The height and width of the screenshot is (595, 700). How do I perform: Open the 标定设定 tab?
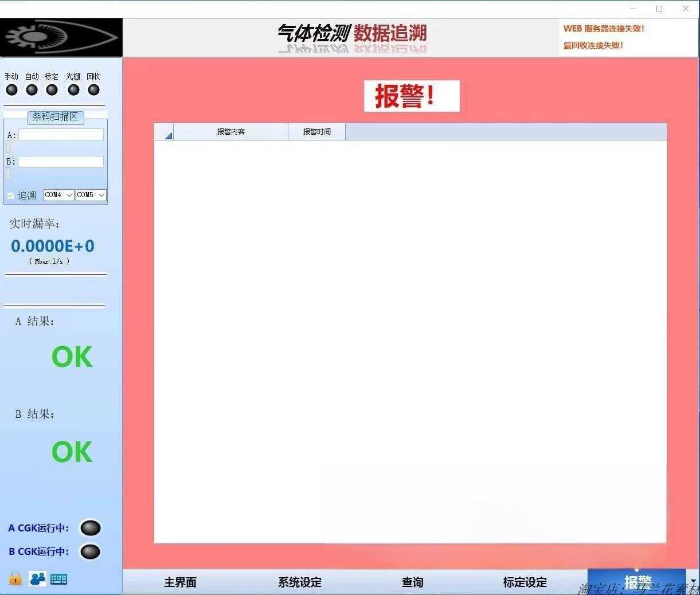coord(525,582)
